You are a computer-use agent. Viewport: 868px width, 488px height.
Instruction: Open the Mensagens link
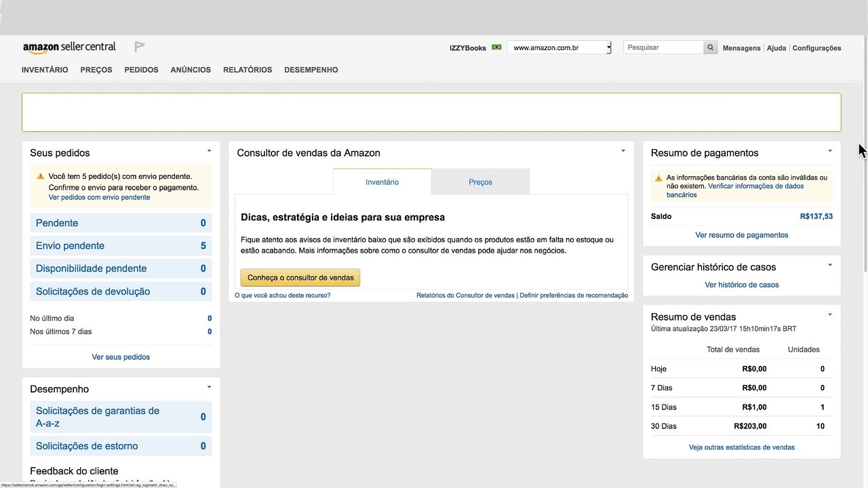tap(741, 48)
